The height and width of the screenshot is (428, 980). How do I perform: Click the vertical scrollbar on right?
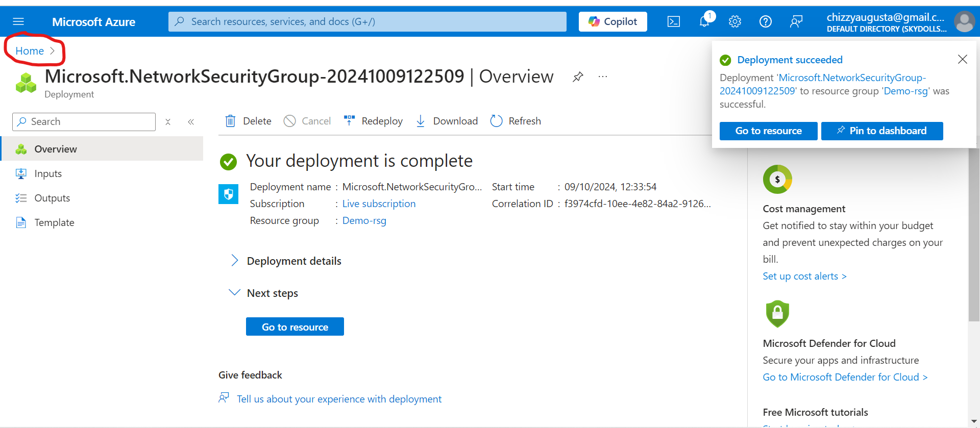(x=973, y=235)
